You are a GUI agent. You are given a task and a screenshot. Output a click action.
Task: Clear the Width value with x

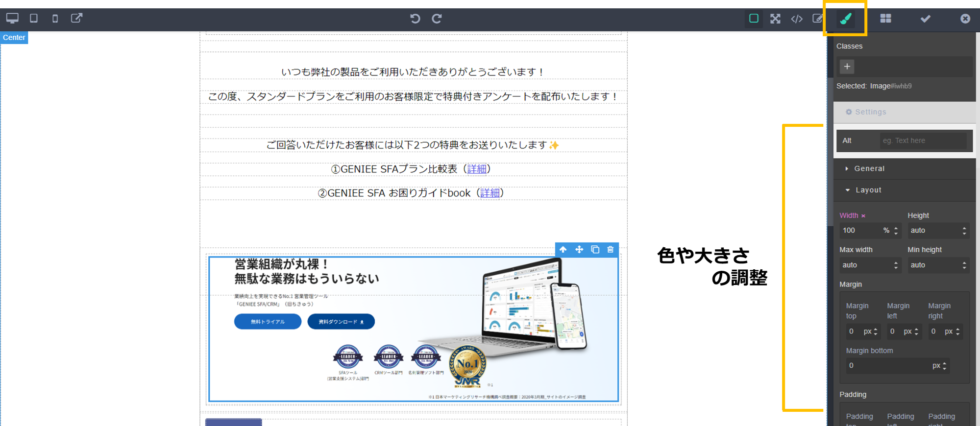tap(863, 216)
